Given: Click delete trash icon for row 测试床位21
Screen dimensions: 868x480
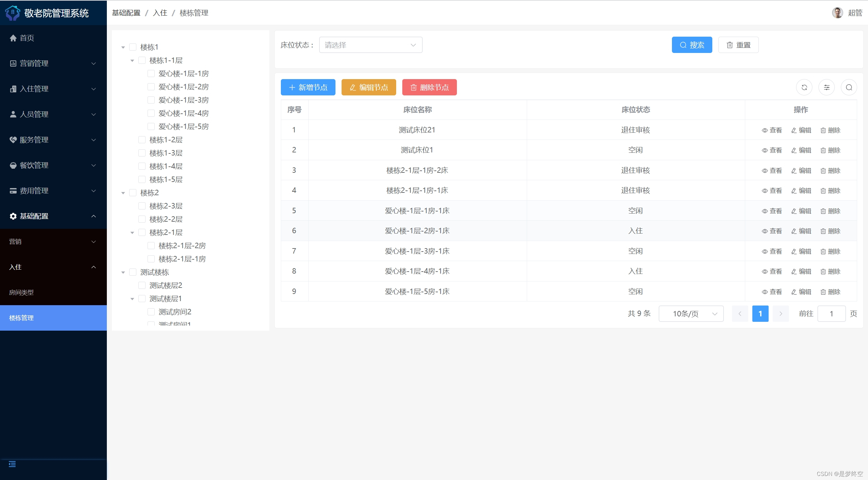Looking at the screenshot, I should click(823, 130).
